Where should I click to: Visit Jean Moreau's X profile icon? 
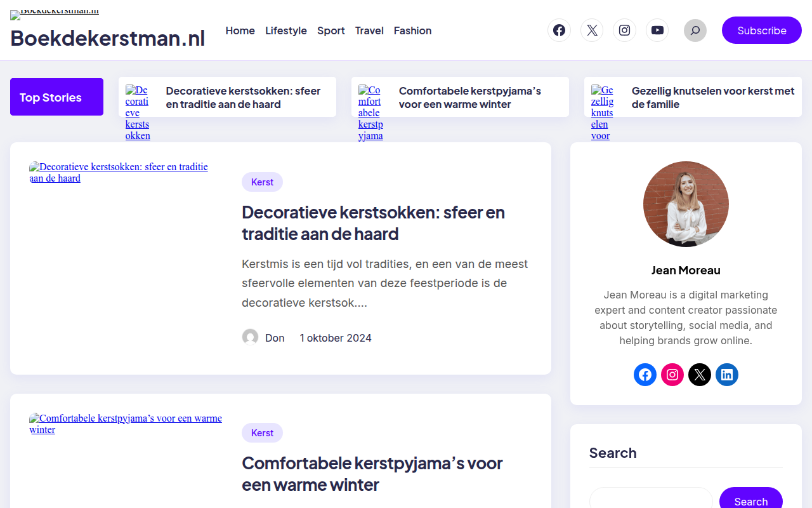pyautogui.click(x=700, y=375)
